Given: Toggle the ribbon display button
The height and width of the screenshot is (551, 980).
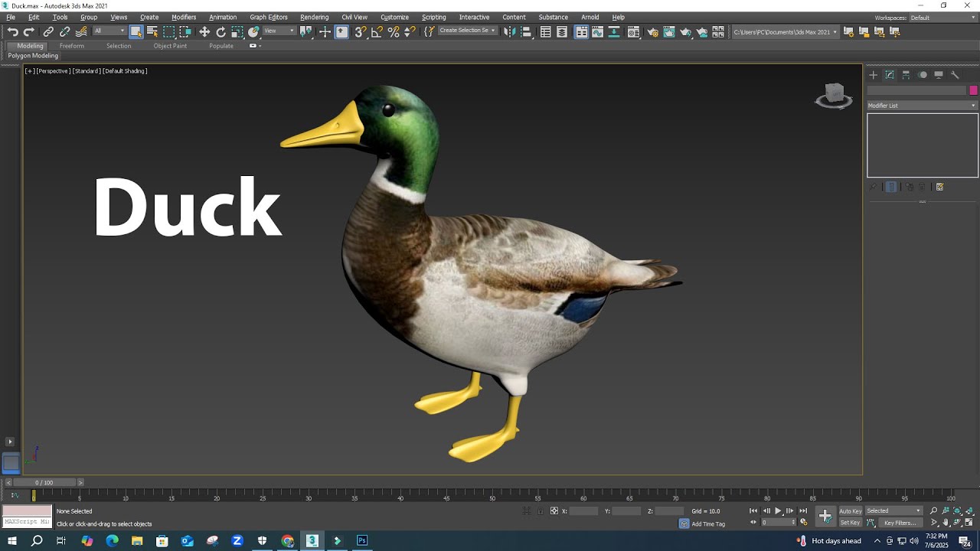Looking at the screenshot, I should pyautogui.click(x=581, y=31).
